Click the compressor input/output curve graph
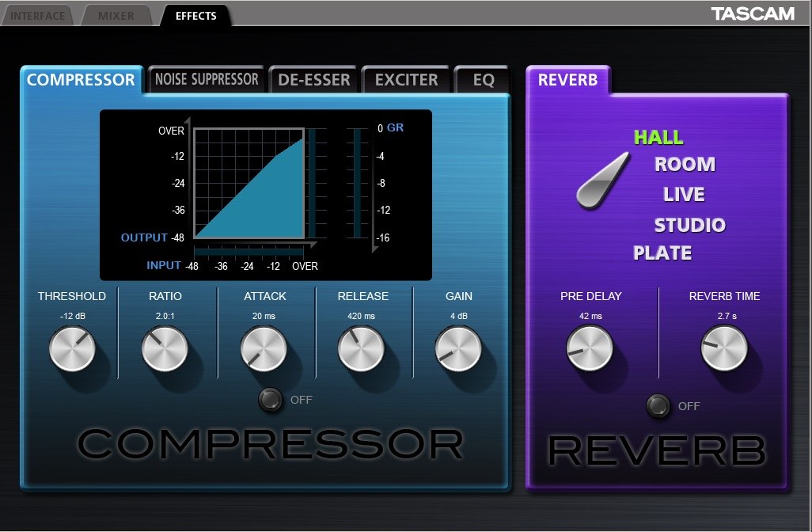 tap(249, 183)
